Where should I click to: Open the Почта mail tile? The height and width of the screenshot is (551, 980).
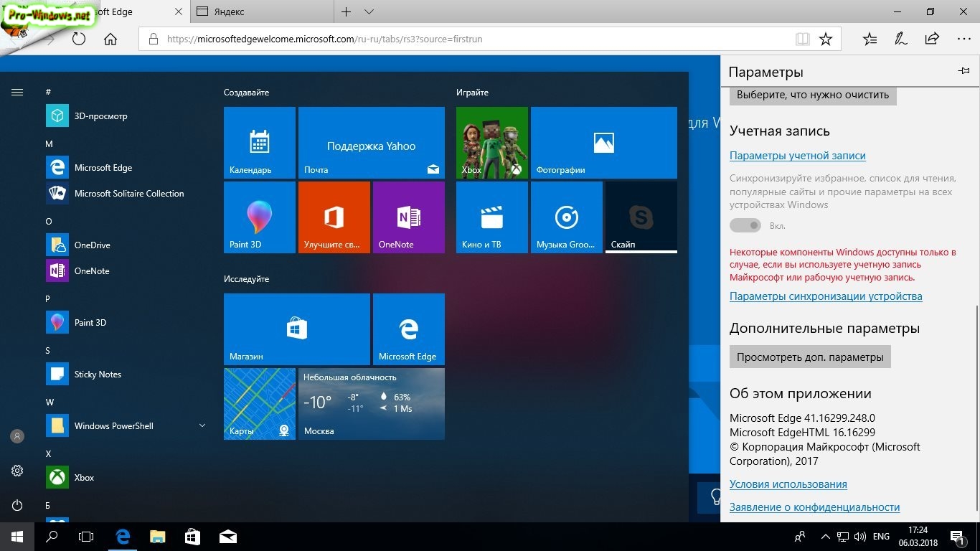tap(372, 143)
